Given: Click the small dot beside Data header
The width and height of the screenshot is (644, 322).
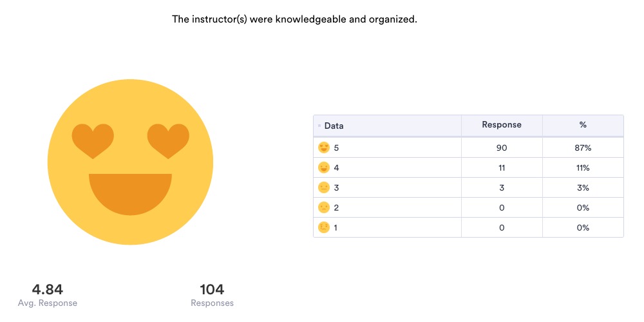Looking at the screenshot, I should [x=319, y=126].
